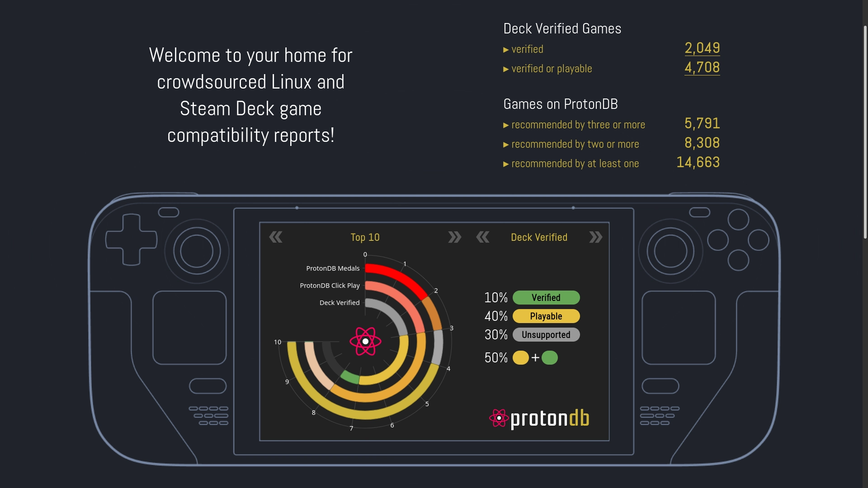Click the Unsupported status badge icon
The height and width of the screenshot is (488, 868).
point(545,334)
